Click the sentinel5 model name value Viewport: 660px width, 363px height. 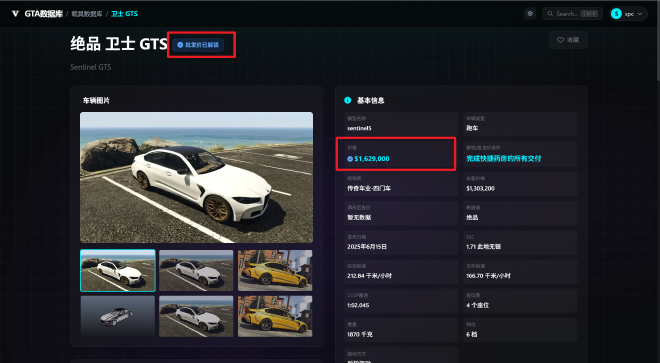tap(359, 128)
